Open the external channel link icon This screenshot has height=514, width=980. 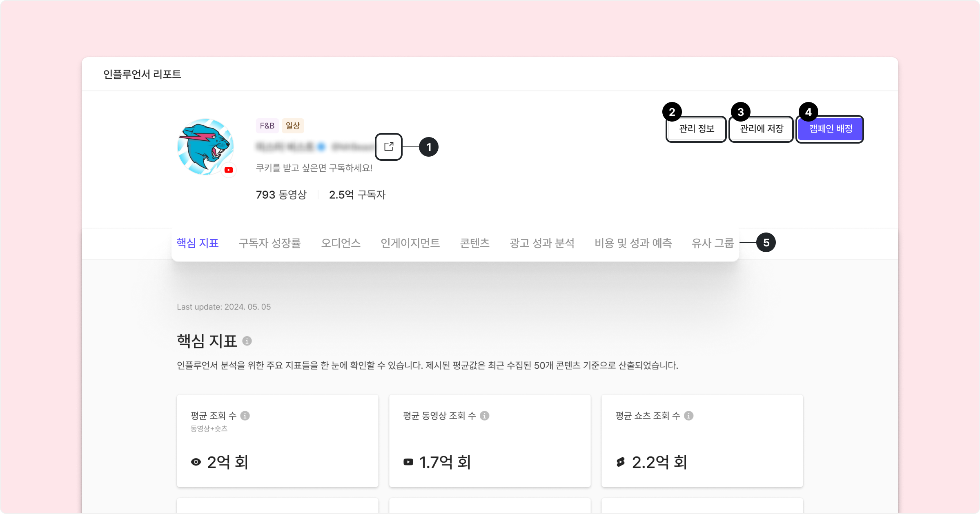[389, 146]
